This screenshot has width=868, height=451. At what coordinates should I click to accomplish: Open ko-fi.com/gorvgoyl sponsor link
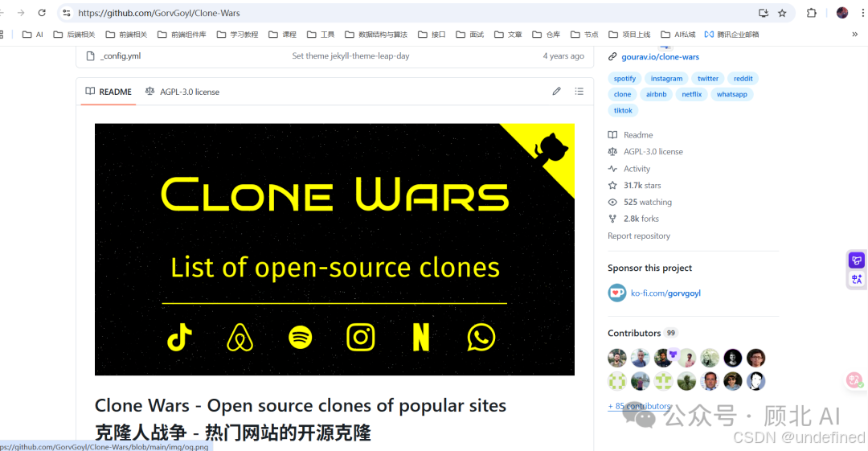[x=665, y=293]
